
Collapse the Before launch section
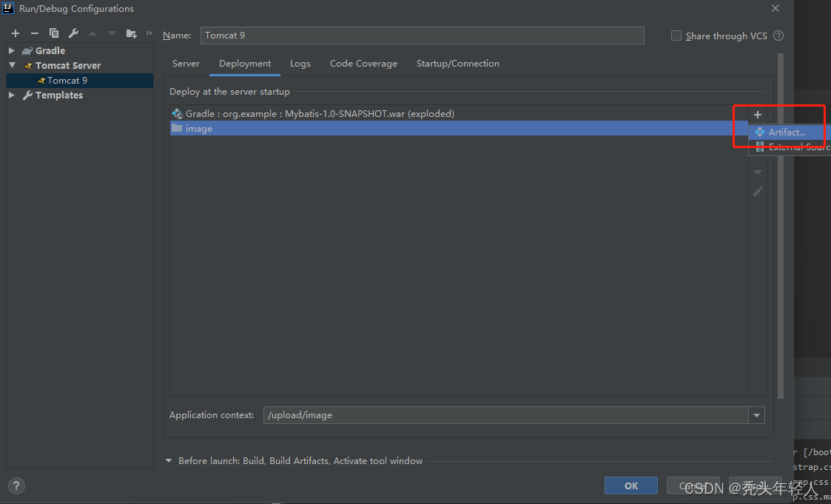[x=169, y=460]
